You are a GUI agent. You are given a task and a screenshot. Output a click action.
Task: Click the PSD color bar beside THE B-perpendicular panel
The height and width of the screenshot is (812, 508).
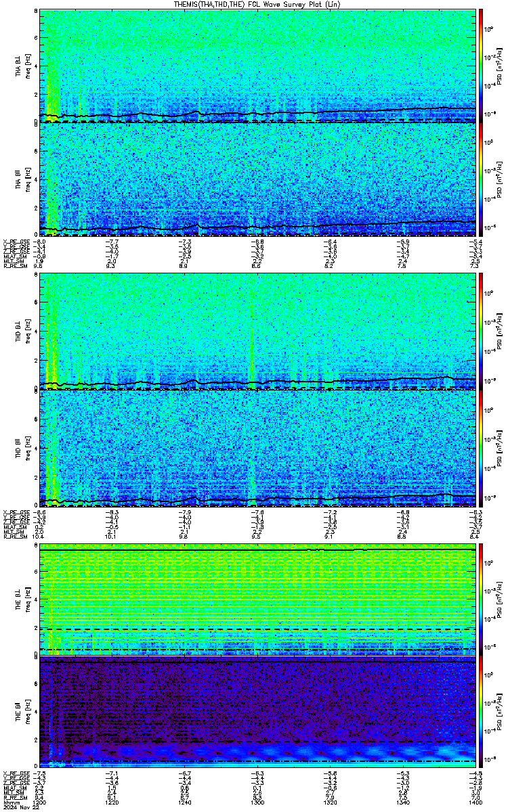pos(482,600)
